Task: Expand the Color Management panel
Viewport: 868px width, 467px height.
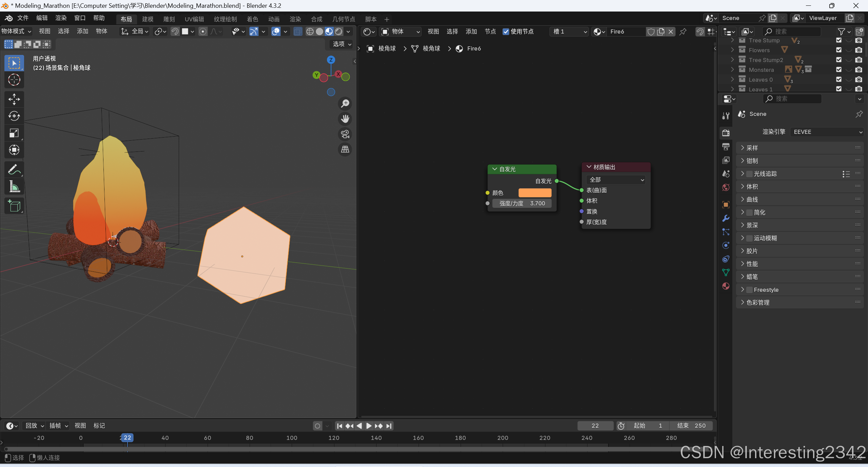Action: 758,303
